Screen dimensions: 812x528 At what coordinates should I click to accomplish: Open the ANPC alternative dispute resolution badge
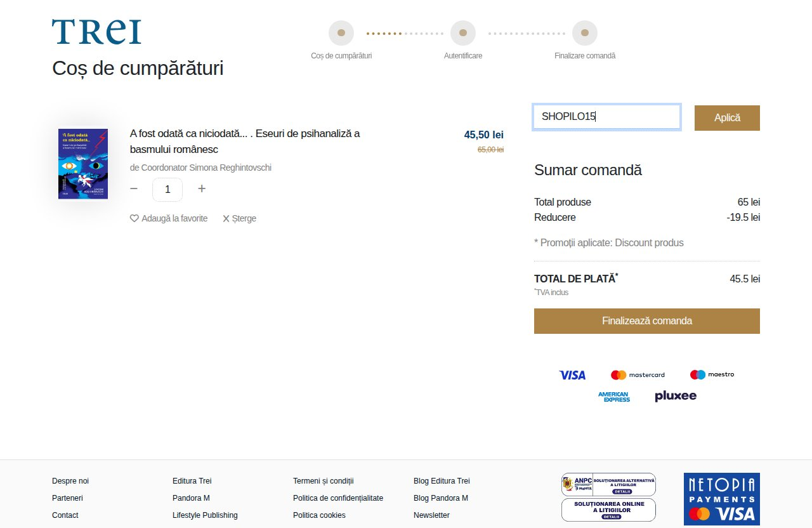pos(608,484)
